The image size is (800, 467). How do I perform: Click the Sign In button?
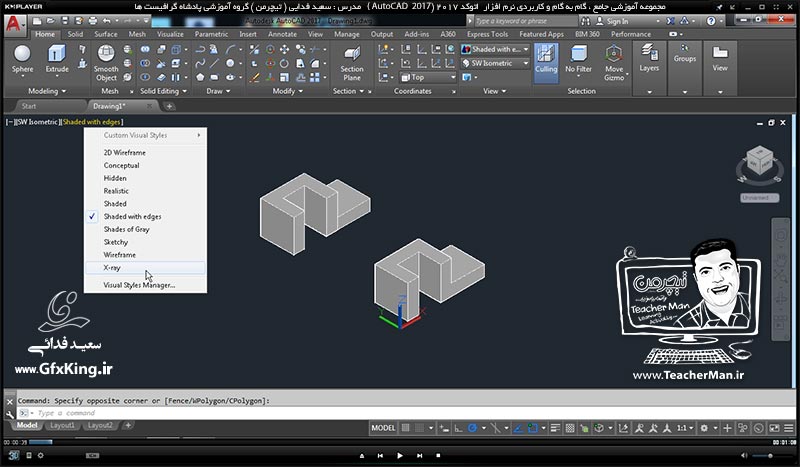pos(613,21)
